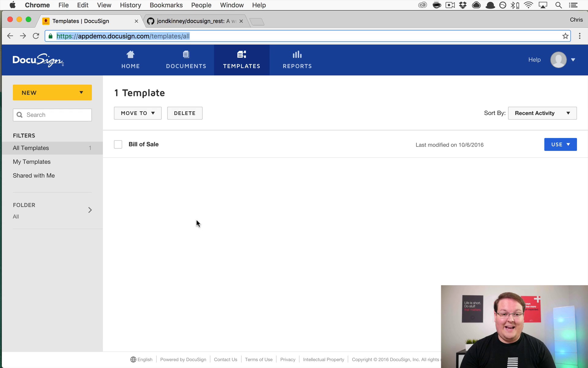Click the Privacy footer link
588x368 pixels.
click(288, 359)
